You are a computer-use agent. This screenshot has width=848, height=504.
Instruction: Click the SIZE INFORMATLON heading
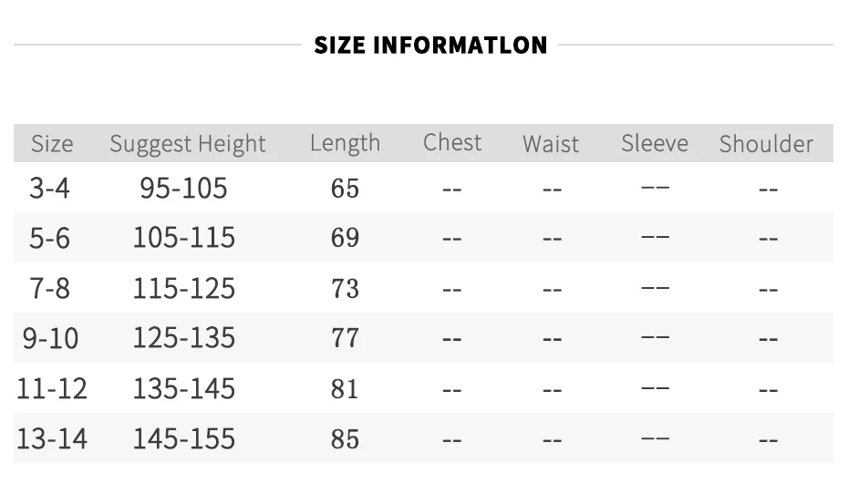[x=430, y=45]
